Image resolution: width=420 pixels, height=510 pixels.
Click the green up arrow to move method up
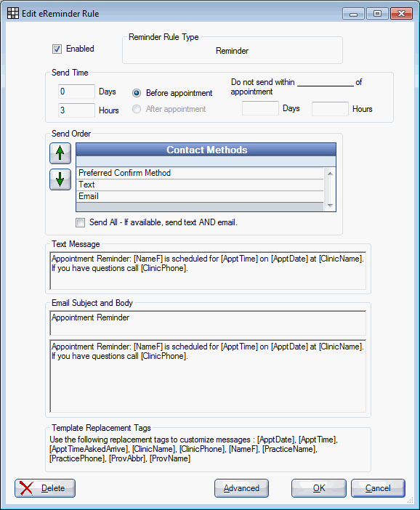60,153
